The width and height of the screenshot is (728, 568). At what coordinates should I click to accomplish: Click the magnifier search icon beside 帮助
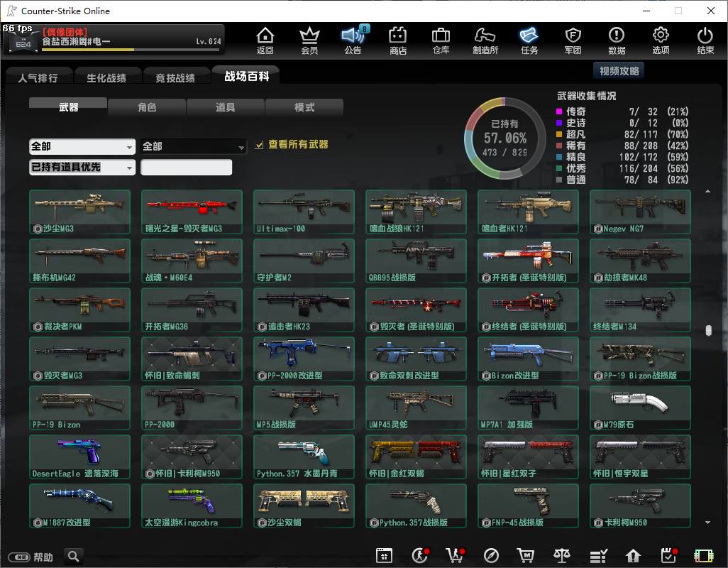73,556
